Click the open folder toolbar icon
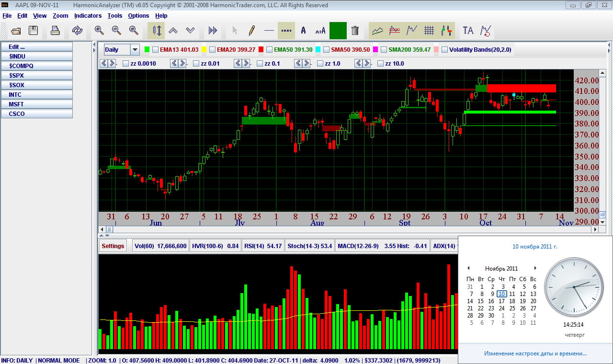Viewport: 613px width, 364px height. (16, 31)
